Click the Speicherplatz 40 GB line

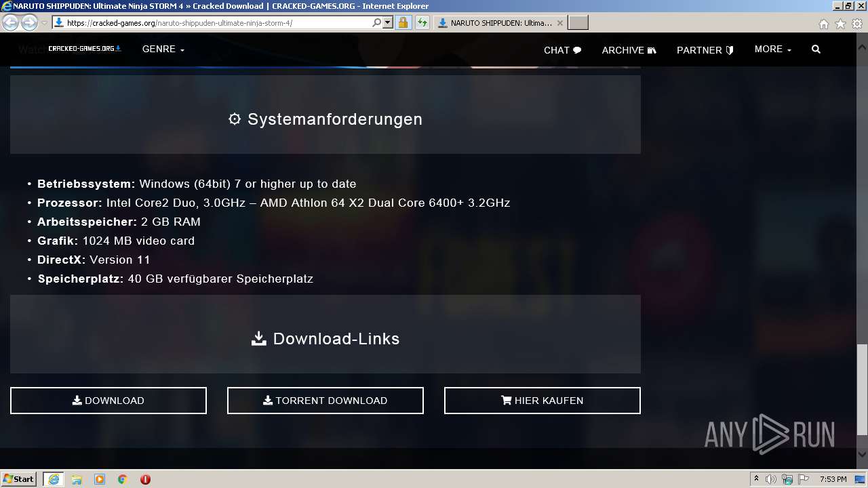point(175,279)
